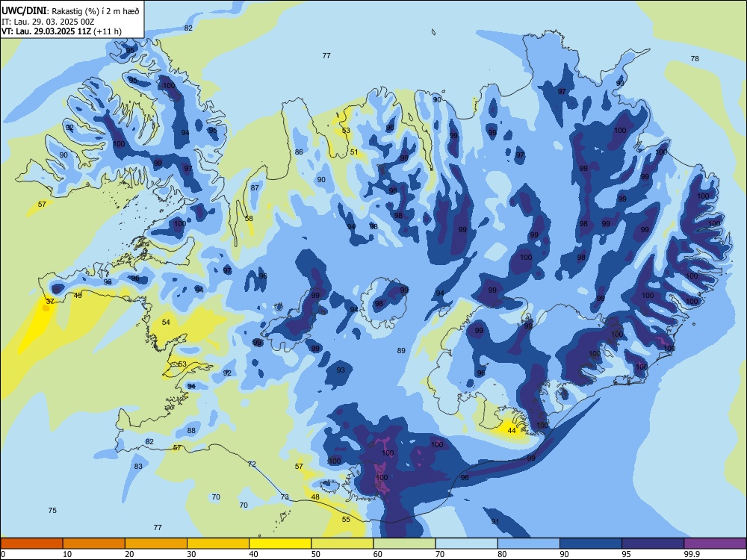
Task: Click the '37' humidity value on the map
Action: [50, 301]
